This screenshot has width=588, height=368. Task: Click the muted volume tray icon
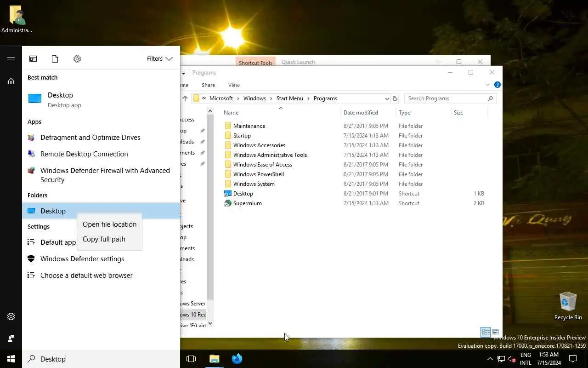[512, 359]
